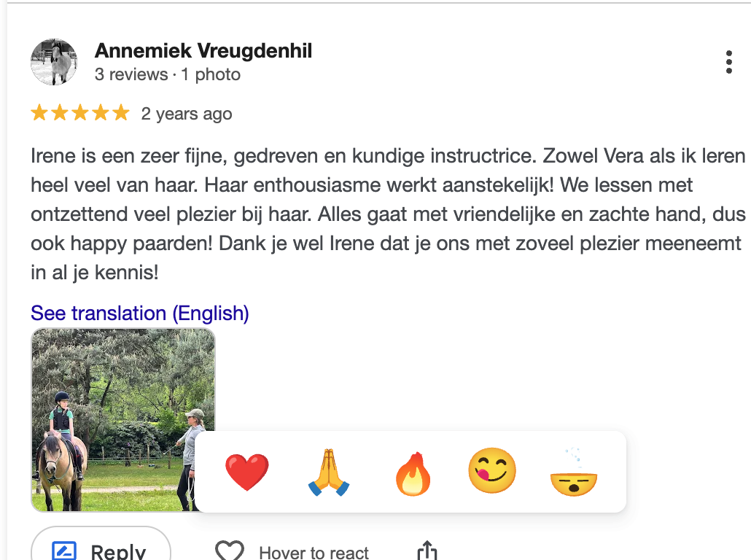This screenshot has width=751, height=560.
Task: Click the "3 reviews · 1 photo" text
Action: coord(168,74)
